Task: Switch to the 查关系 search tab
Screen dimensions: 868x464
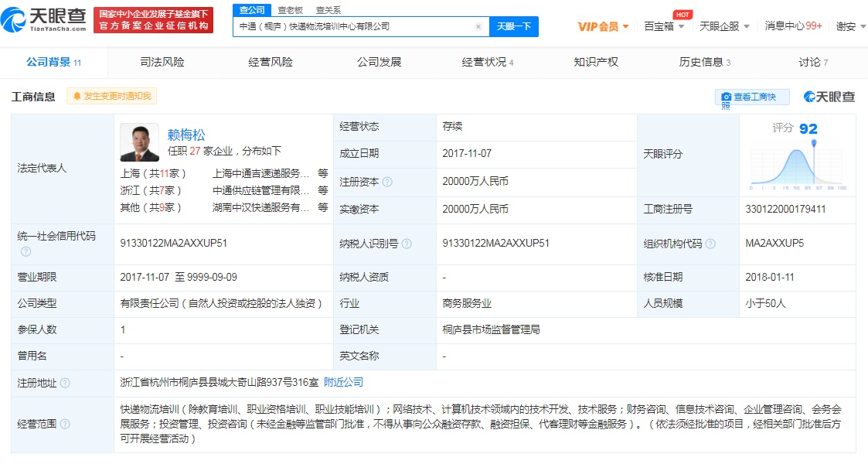Action: click(x=328, y=10)
